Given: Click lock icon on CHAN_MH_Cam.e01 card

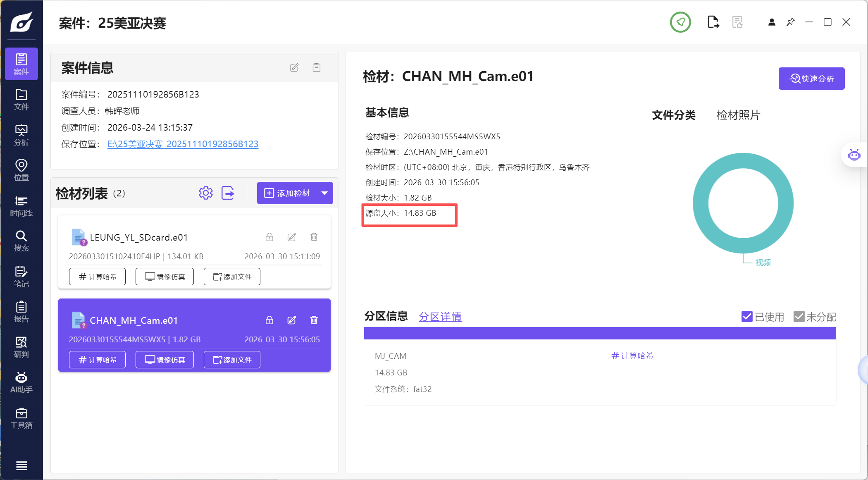Looking at the screenshot, I should click(269, 320).
